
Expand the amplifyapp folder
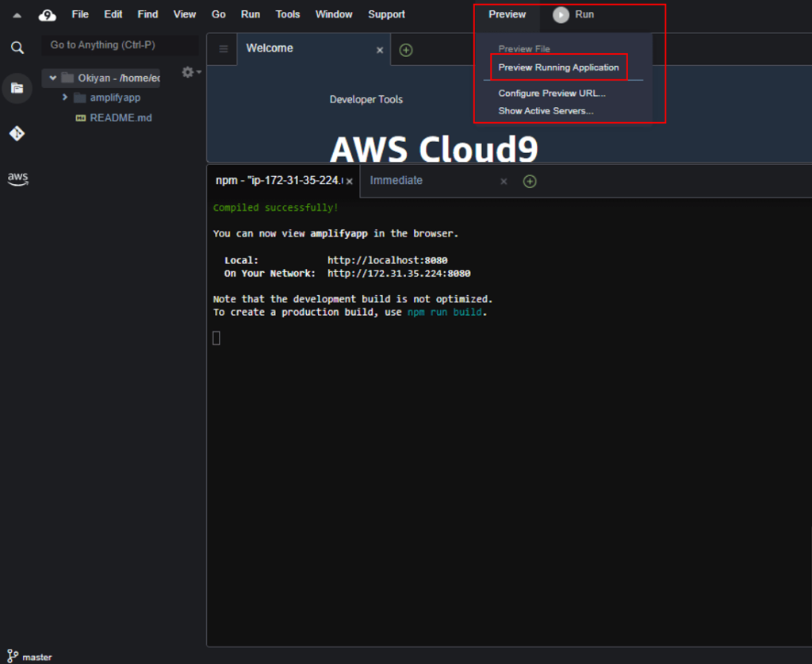(x=65, y=98)
